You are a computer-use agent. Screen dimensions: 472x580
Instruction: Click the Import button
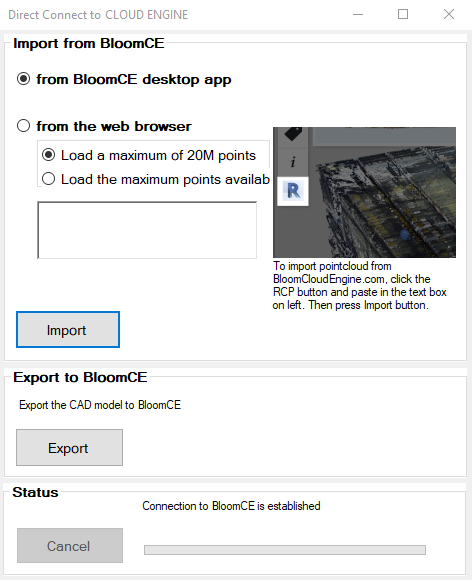pos(68,330)
